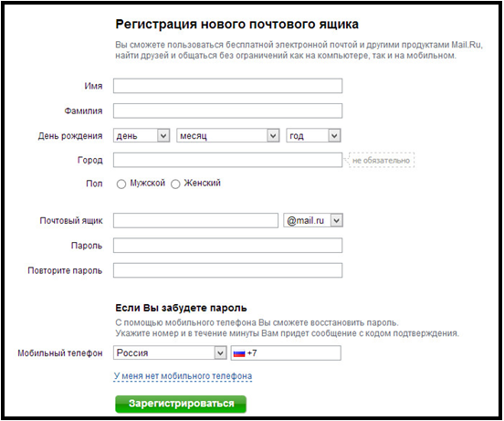504x421 pixels.
Task: Focus the Фамилия text field
Action: click(x=227, y=111)
